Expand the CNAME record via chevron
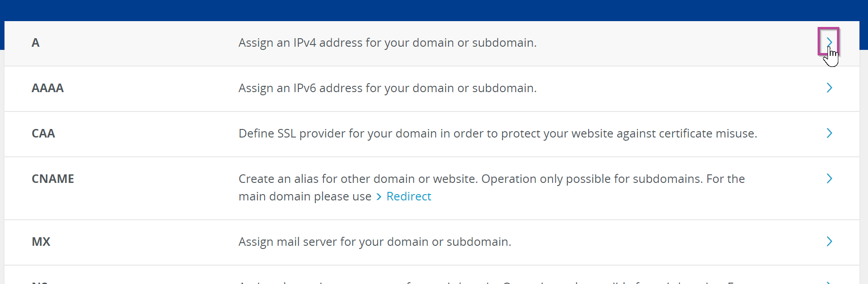Screen dimensions: 868x284 tap(829, 178)
